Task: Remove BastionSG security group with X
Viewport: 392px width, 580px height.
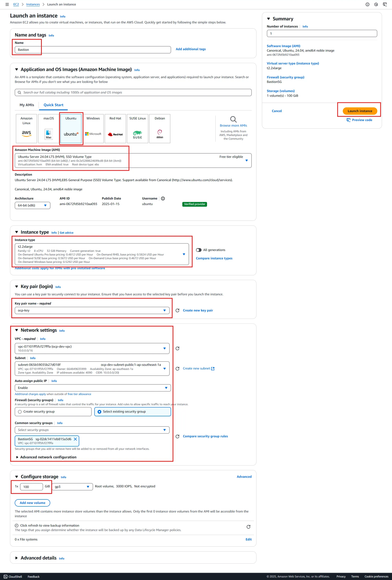Action: (x=75, y=439)
